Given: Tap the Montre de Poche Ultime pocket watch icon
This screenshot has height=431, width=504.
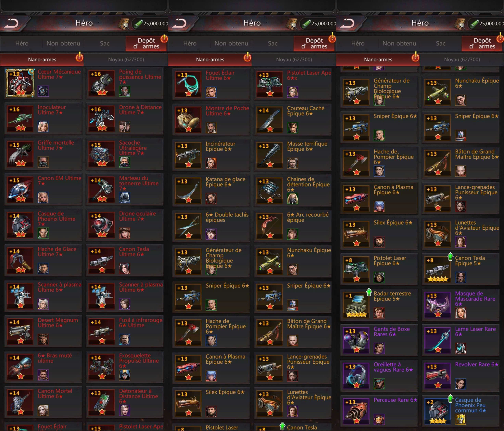Looking at the screenshot, I should pyautogui.click(x=188, y=119).
